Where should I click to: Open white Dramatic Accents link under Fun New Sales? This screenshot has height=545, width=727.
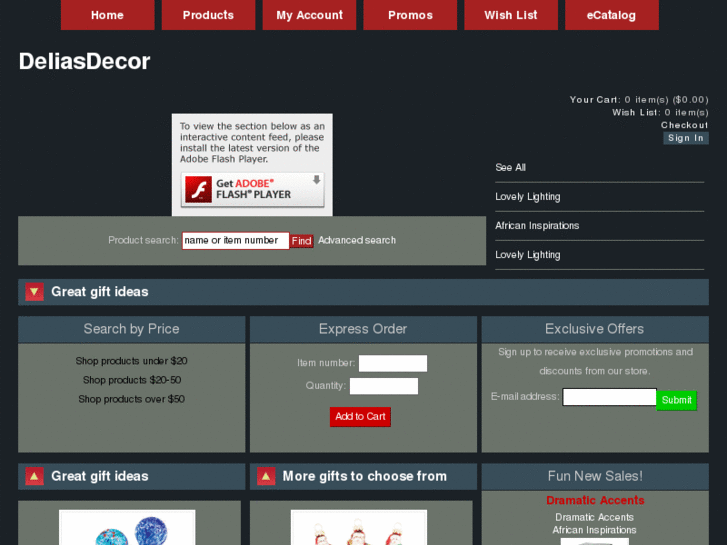pos(594,517)
